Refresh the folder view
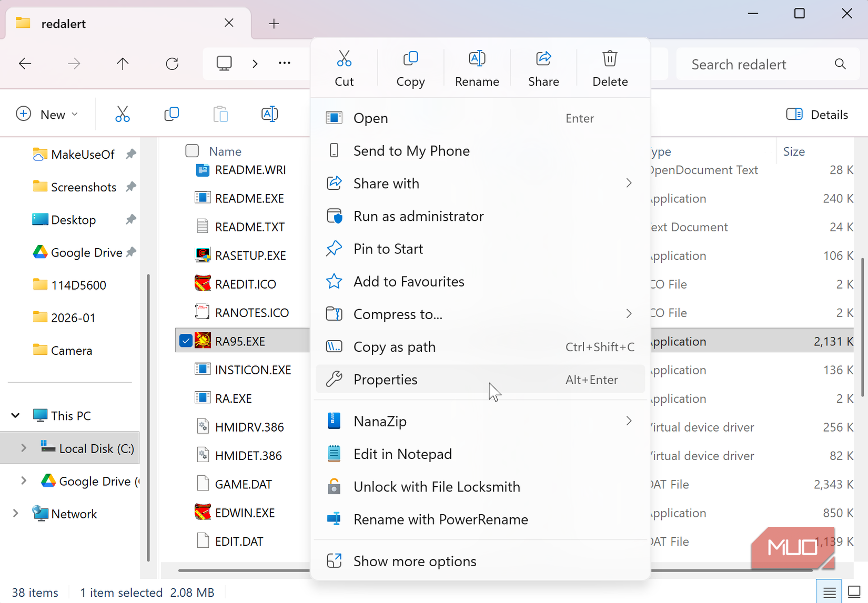This screenshot has height=603, width=868. pos(172,64)
